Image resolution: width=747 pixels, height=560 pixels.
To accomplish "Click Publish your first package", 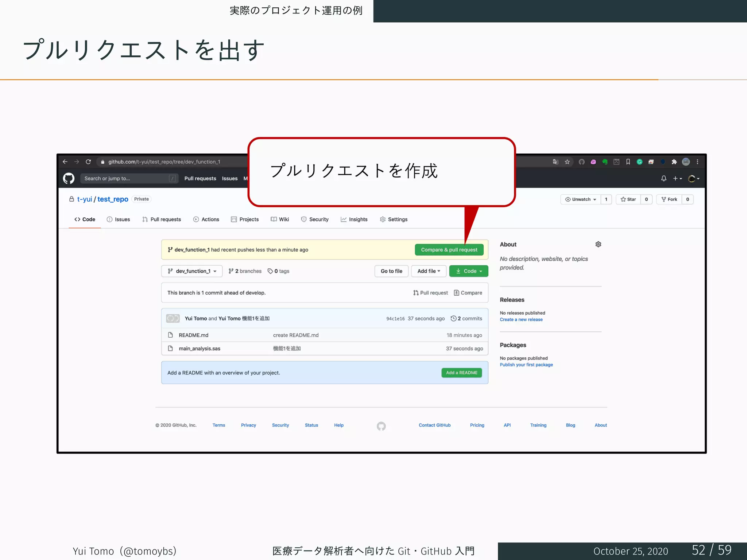I will pyautogui.click(x=526, y=365).
